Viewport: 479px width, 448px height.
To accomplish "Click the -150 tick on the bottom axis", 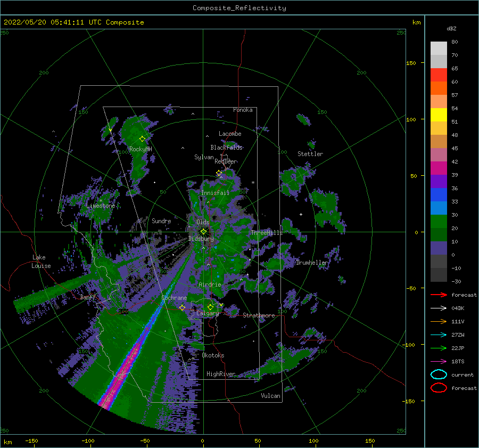I will point(31,441).
